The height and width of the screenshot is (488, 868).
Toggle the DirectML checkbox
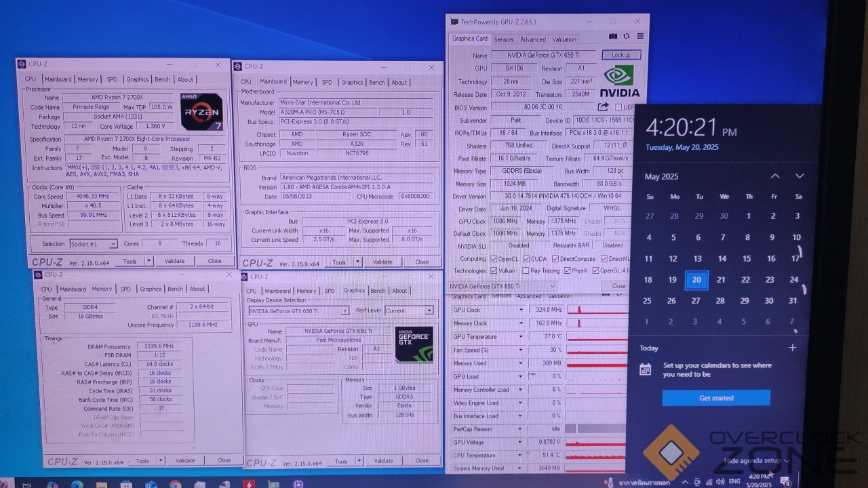603,259
